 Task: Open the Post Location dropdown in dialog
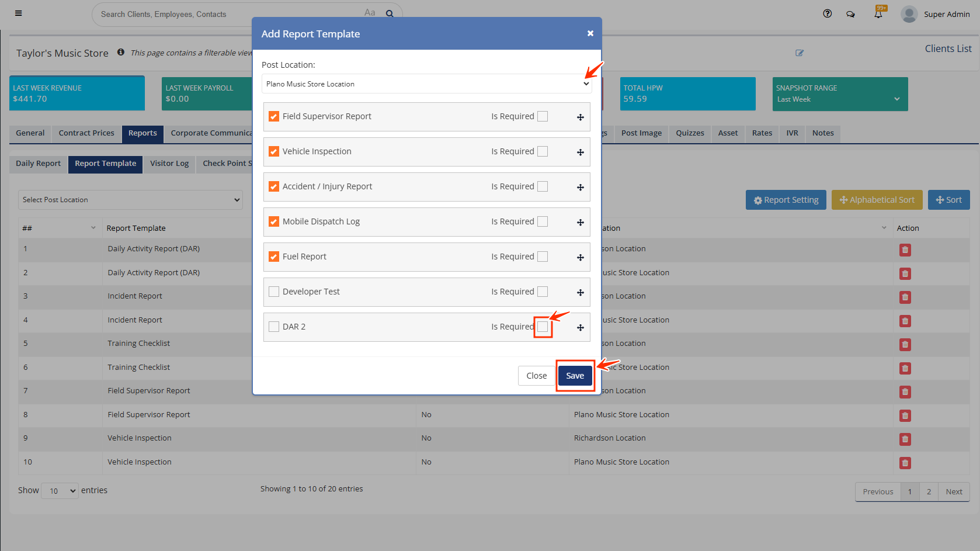pos(426,84)
